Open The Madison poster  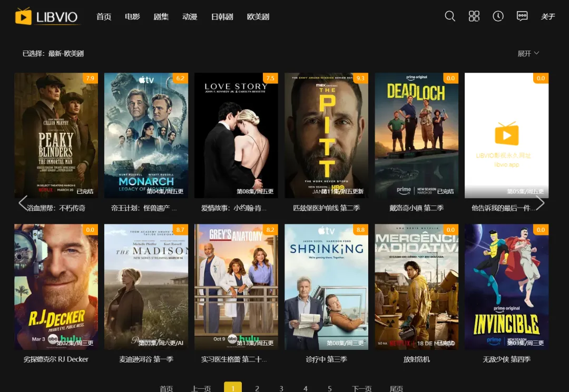pos(146,287)
